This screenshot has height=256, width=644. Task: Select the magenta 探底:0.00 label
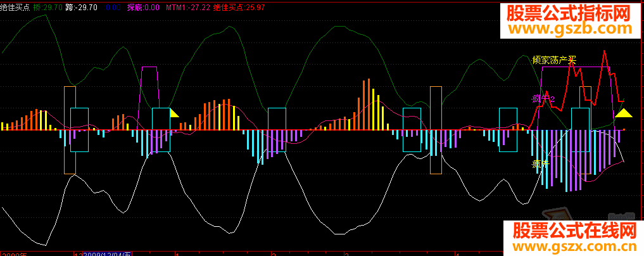143,7
